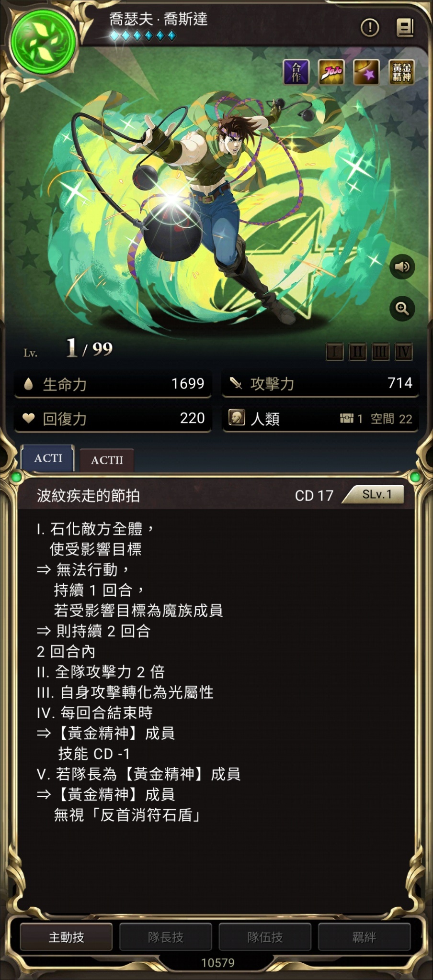This screenshot has width=433, height=980.
Task: Show the 羈絆 bond tab
Action: (x=364, y=937)
